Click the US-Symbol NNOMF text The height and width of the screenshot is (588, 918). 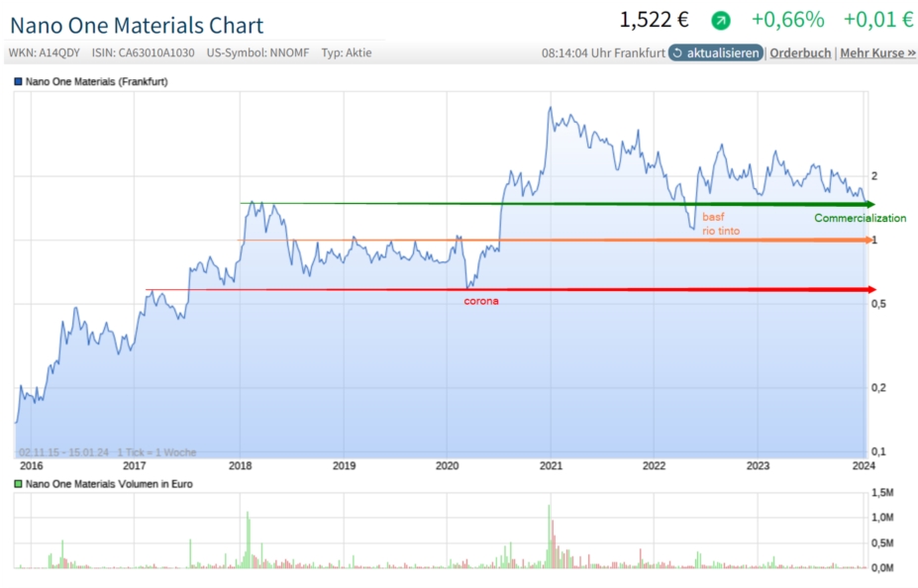click(x=259, y=52)
